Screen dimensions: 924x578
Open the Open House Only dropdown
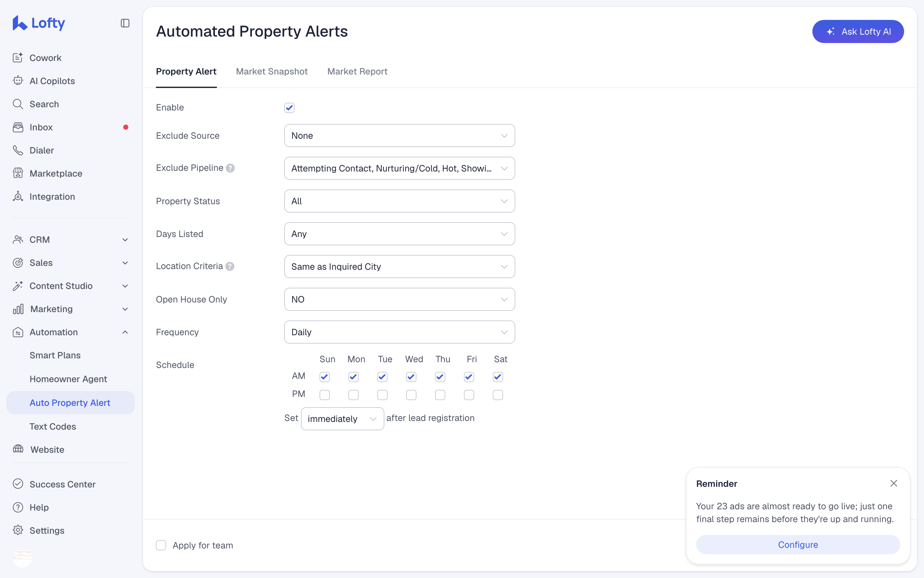(x=399, y=299)
